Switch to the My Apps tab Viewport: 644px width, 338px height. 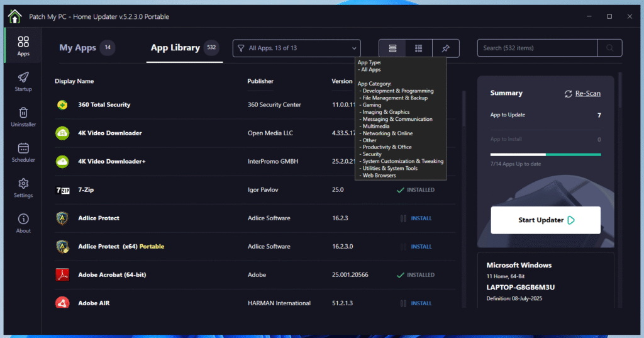point(77,48)
